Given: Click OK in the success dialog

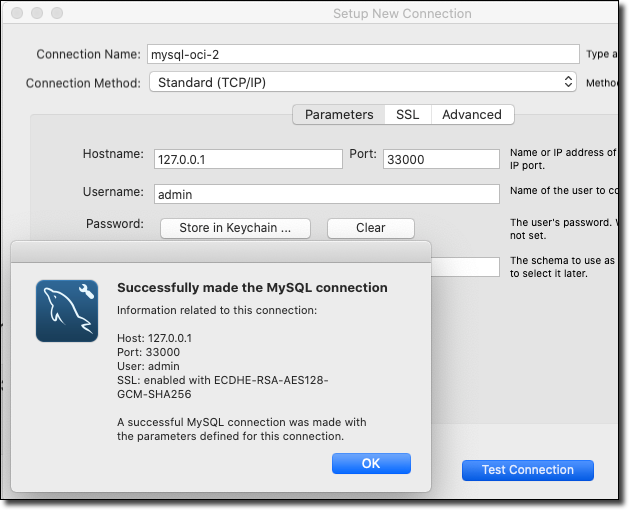Looking at the screenshot, I should (x=371, y=463).
